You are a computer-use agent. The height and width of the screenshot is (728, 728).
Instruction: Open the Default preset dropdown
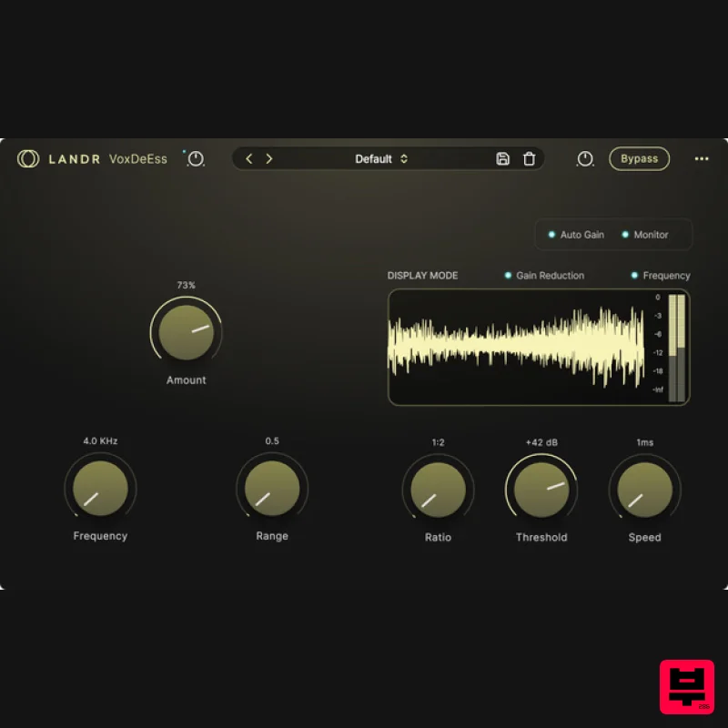(381, 159)
